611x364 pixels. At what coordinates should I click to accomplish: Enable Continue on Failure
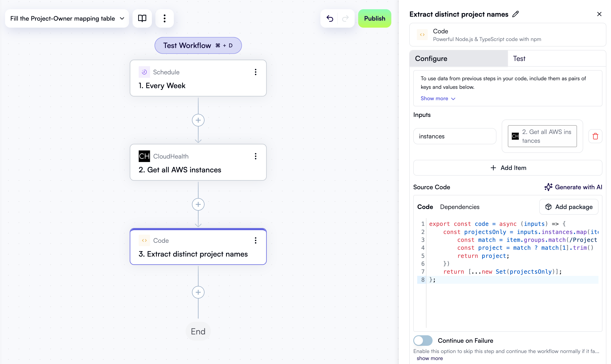point(422,341)
